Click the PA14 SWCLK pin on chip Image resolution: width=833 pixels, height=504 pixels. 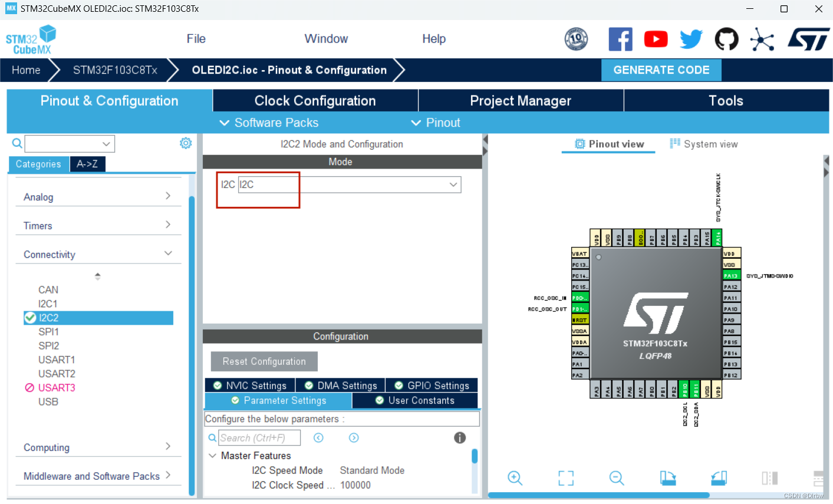(717, 238)
